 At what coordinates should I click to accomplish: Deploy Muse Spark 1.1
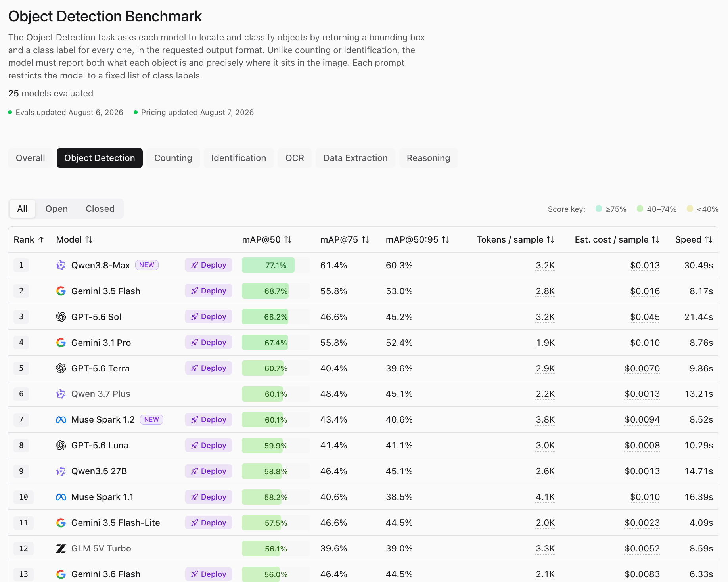click(x=209, y=497)
